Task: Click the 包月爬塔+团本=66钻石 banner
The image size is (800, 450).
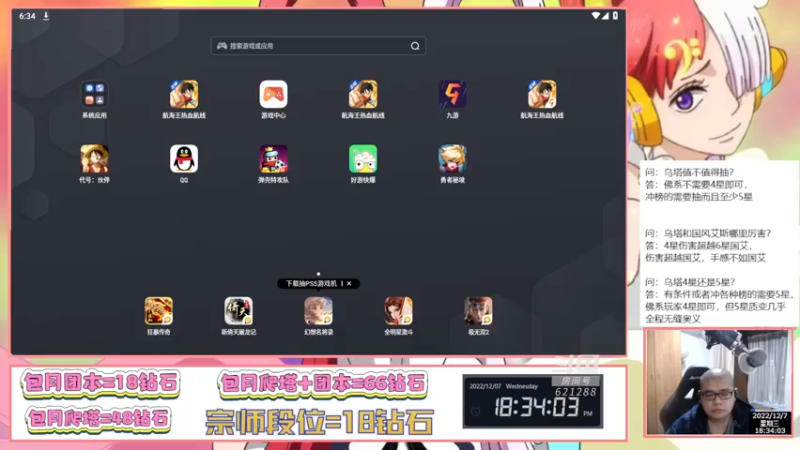Action: tap(322, 383)
